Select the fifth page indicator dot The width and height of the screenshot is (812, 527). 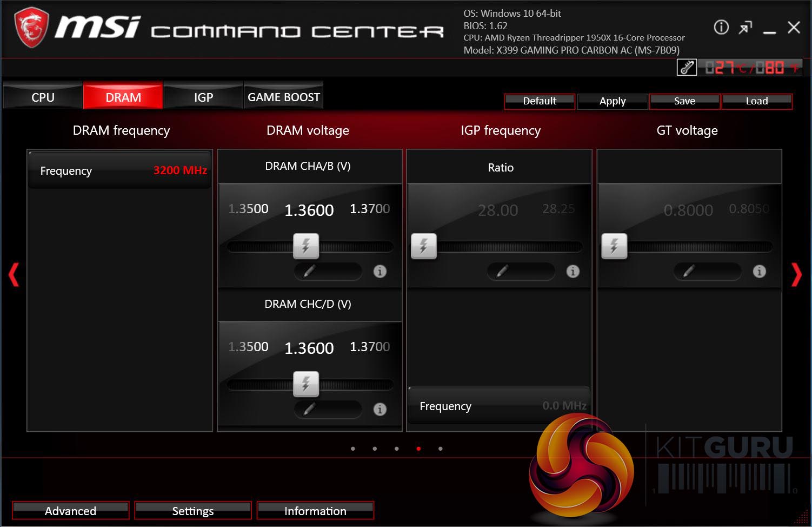point(441,449)
